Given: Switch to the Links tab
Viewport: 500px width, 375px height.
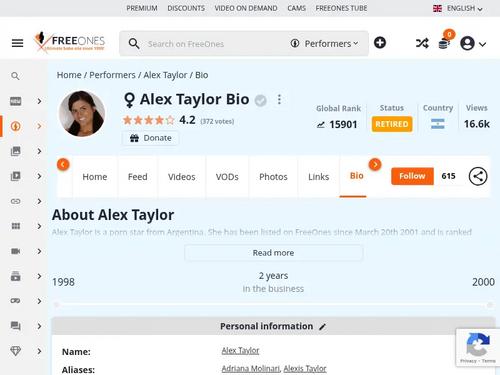Looking at the screenshot, I should pos(319,177).
